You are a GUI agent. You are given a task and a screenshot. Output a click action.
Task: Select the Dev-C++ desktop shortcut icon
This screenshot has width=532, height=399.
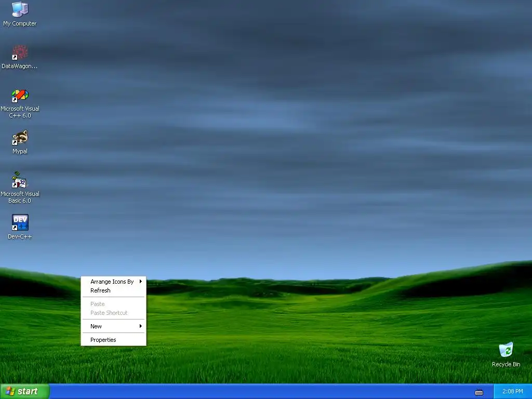click(x=20, y=222)
